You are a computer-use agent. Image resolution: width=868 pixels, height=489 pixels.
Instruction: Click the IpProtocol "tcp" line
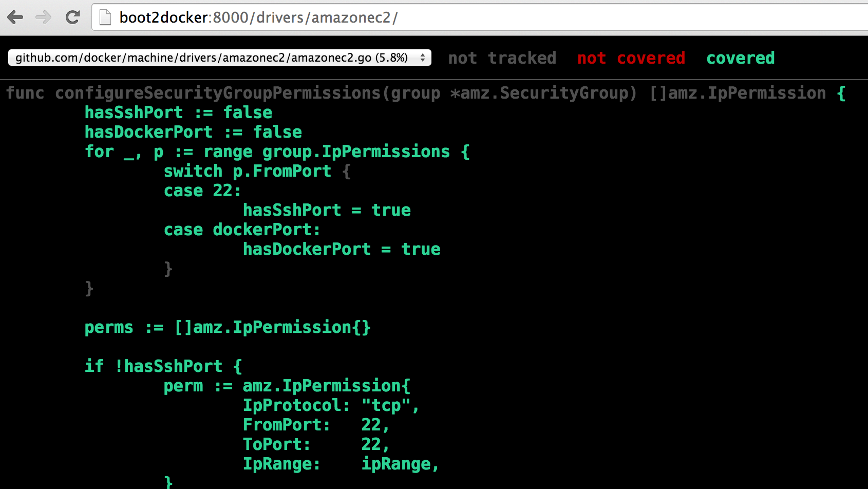[331, 405]
